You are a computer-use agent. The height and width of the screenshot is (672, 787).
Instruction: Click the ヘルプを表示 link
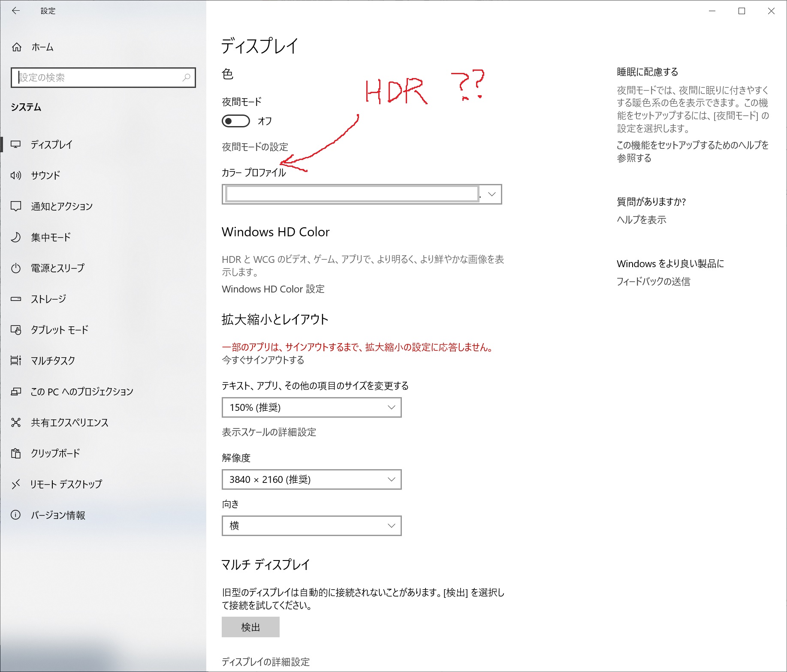(641, 220)
